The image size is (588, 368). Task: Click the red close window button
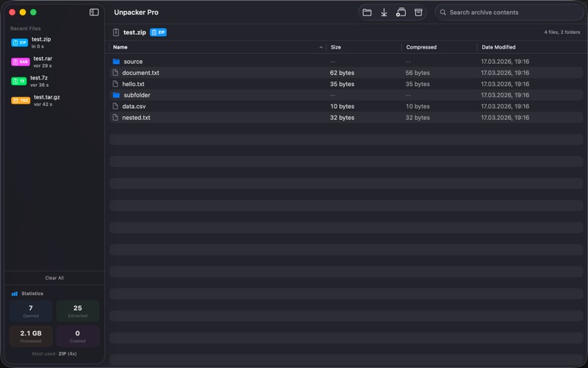12,13
